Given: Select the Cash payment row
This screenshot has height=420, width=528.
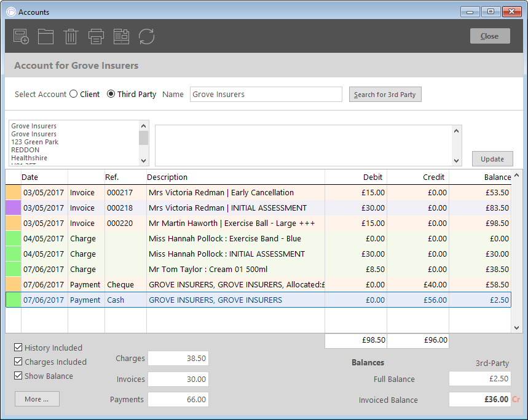Looking at the screenshot, I should coord(258,300).
